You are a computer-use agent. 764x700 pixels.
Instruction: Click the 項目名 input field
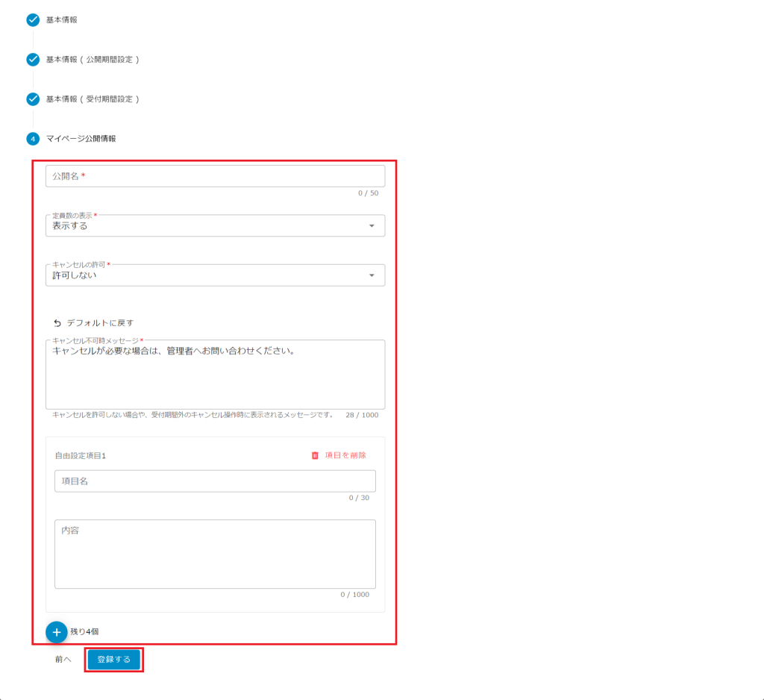(215, 481)
